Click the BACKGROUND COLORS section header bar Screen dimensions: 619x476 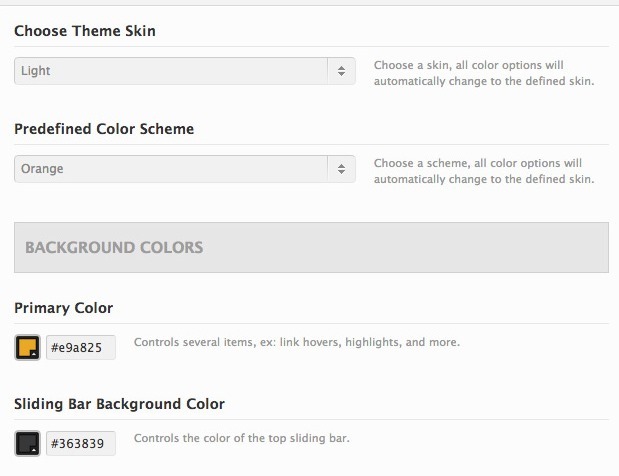tap(311, 247)
